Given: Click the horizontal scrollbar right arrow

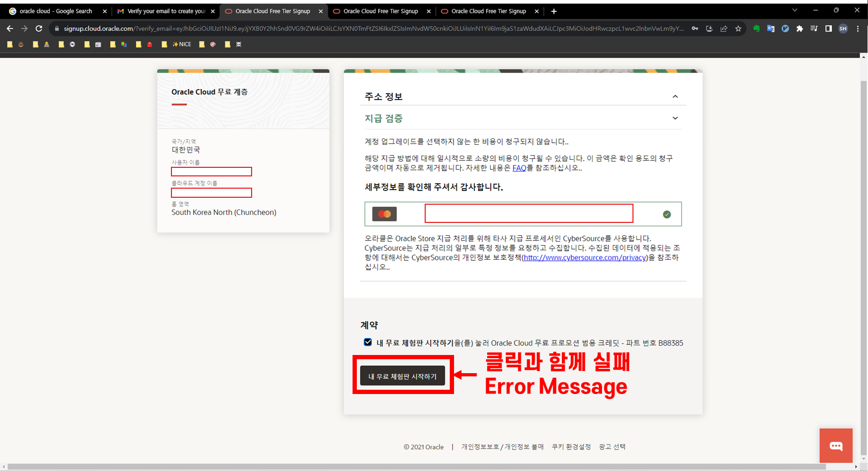Looking at the screenshot, I should tap(856, 467).
